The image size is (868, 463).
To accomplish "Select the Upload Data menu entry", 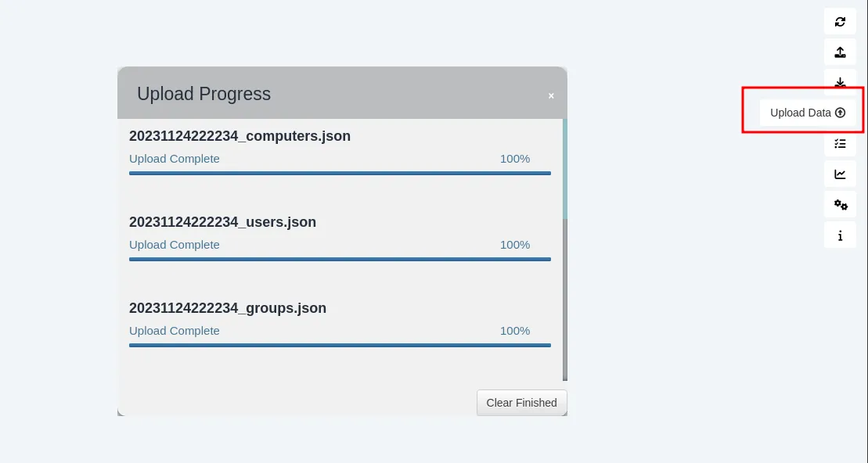I will coord(802,113).
